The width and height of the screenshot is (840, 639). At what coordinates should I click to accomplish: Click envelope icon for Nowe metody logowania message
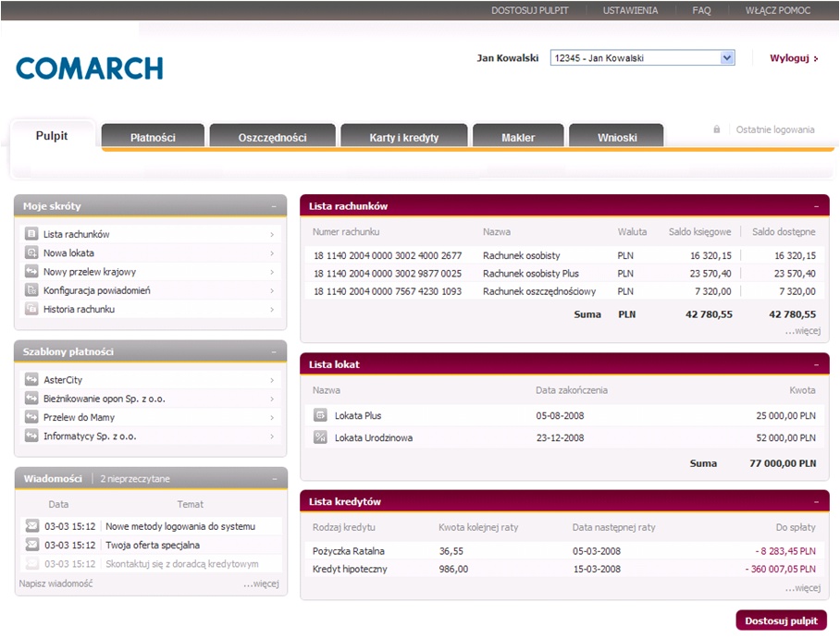click(32, 526)
